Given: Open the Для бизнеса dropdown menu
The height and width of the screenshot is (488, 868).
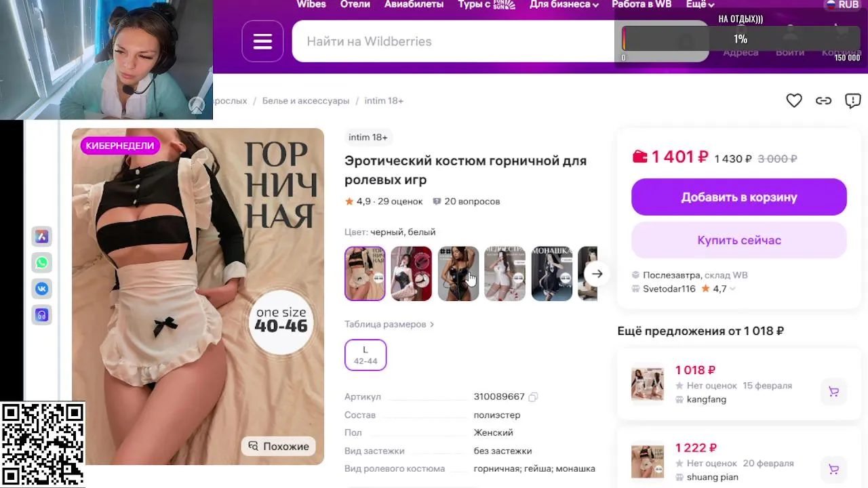Looking at the screenshot, I should click(x=564, y=5).
